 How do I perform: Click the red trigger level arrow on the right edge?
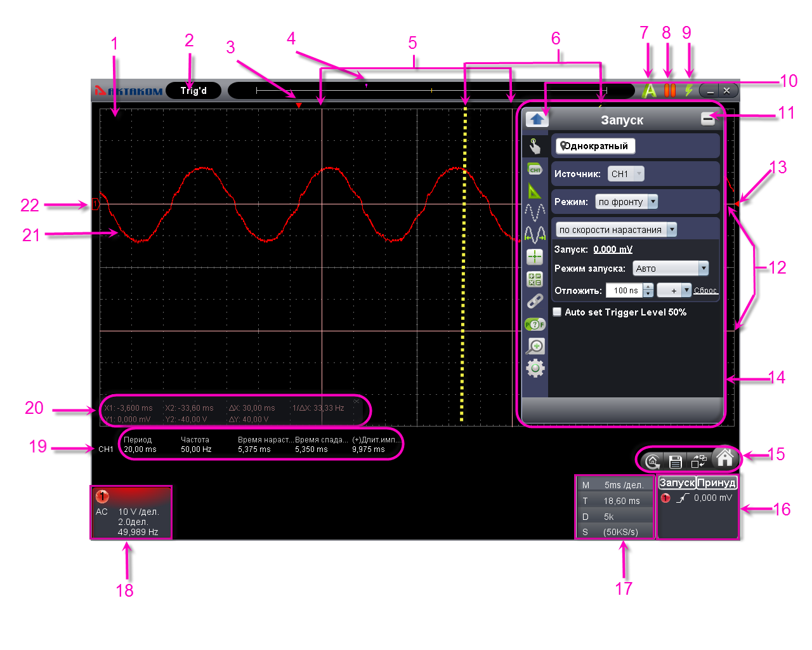[x=738, y=204]
